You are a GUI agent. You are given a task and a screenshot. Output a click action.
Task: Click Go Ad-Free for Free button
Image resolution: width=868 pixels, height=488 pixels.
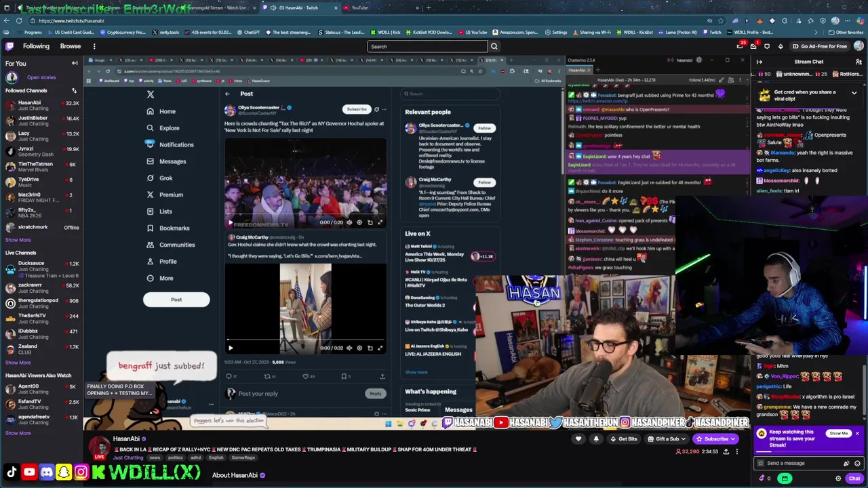click(819, 46)
